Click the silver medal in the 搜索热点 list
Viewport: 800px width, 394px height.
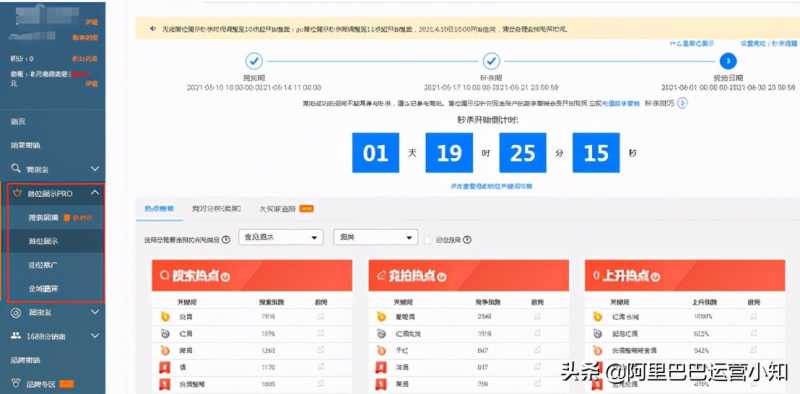[x=165, y=334]
